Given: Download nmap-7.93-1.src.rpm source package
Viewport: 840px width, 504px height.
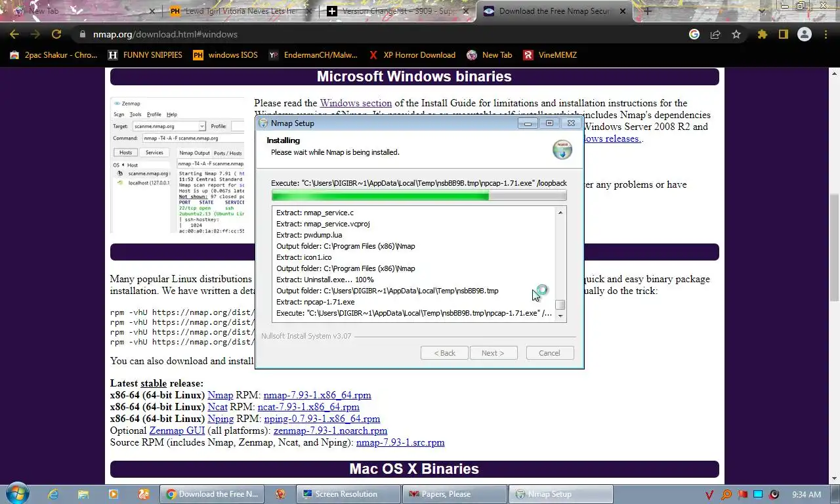Looking at the screenshot, I should (x=400, y=442).
